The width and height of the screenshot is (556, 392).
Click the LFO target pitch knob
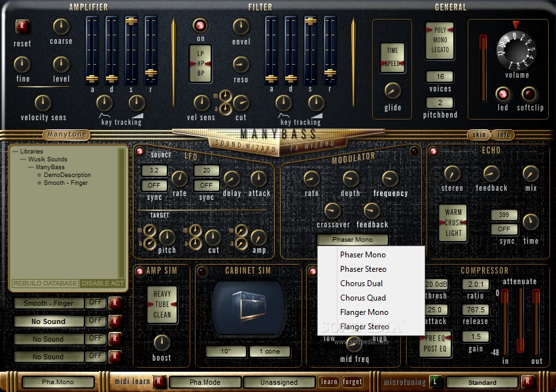point(167,237)
